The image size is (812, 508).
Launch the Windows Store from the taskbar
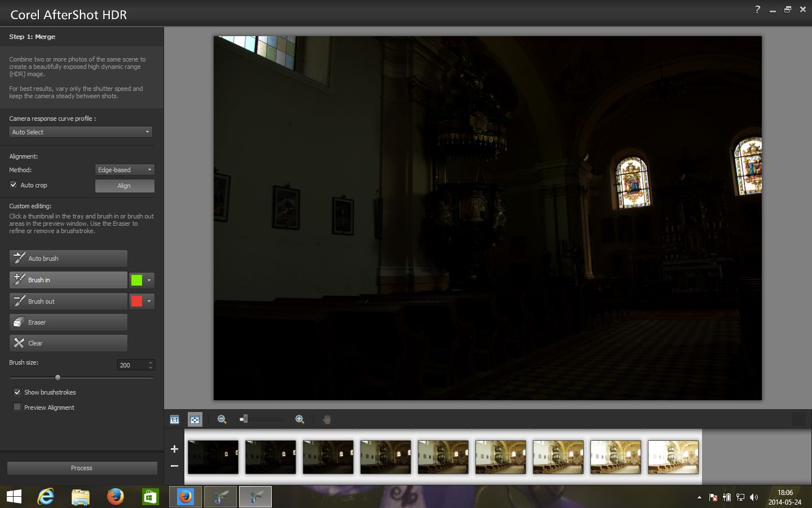[150, 497]
